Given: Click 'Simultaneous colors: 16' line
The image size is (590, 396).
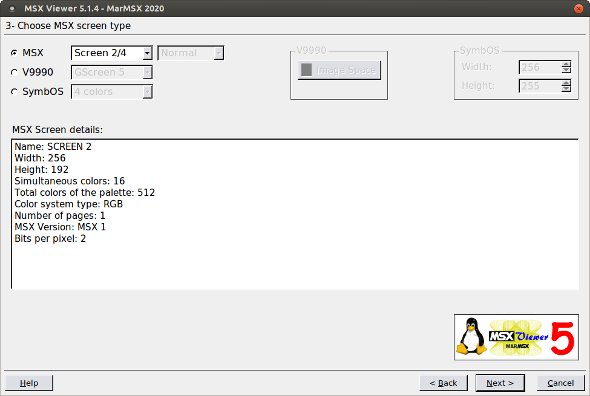Looking at the screenshot, I should (70, 181).
